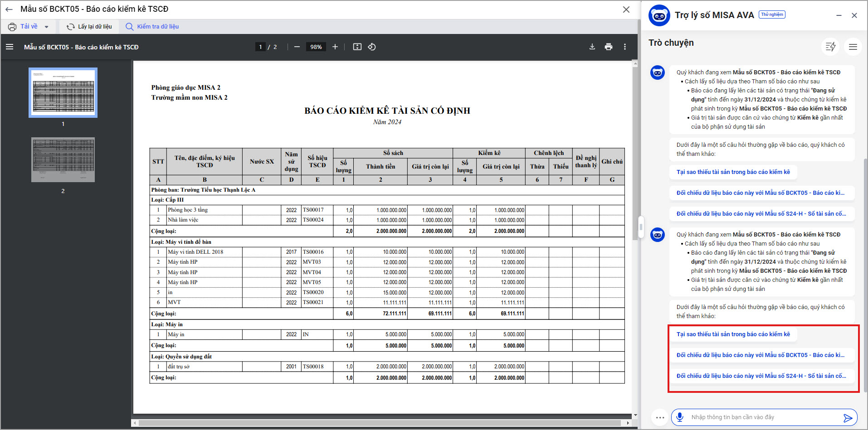Click asset code MVT04
The height and width of the screenshot is (430, 868).
click(312, 272)
